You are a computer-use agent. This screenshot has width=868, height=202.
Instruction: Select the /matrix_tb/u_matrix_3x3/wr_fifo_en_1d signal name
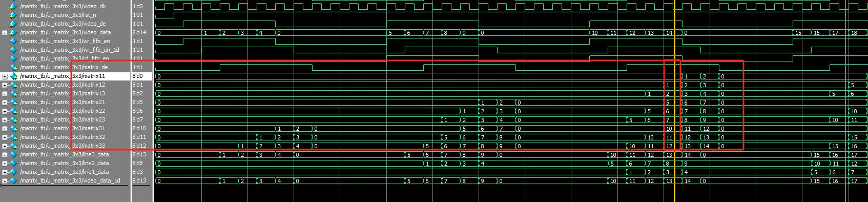point(69,50)
